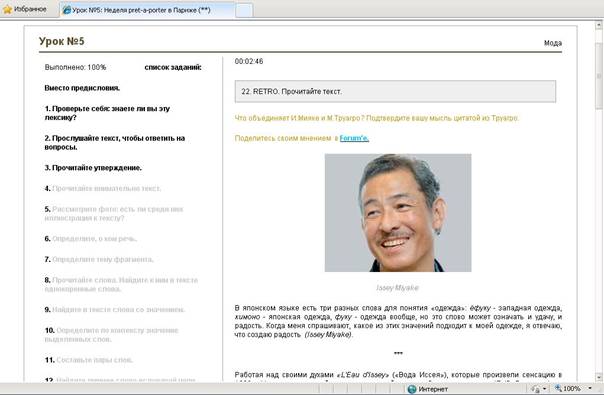Click the 'Выполнено: 100%' progress text

75,67
